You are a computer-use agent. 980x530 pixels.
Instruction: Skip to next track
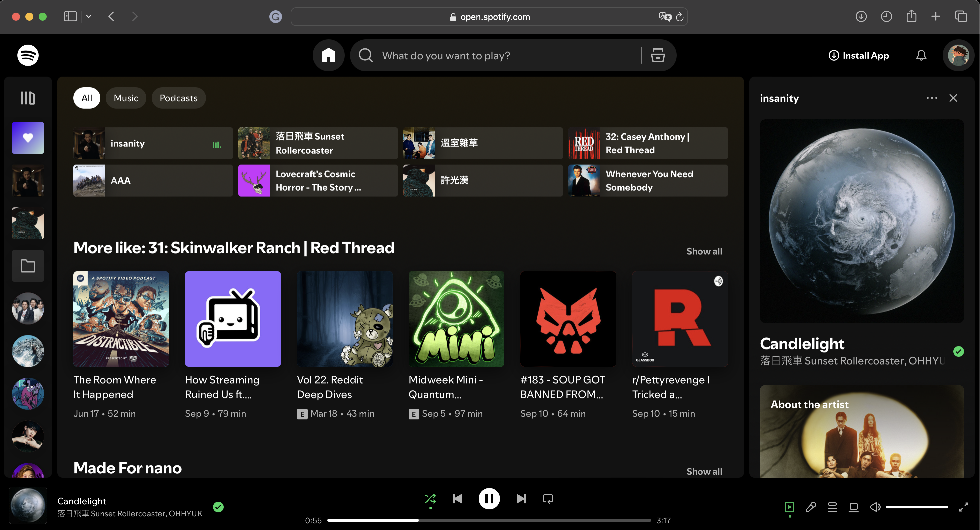pos(521,498)
